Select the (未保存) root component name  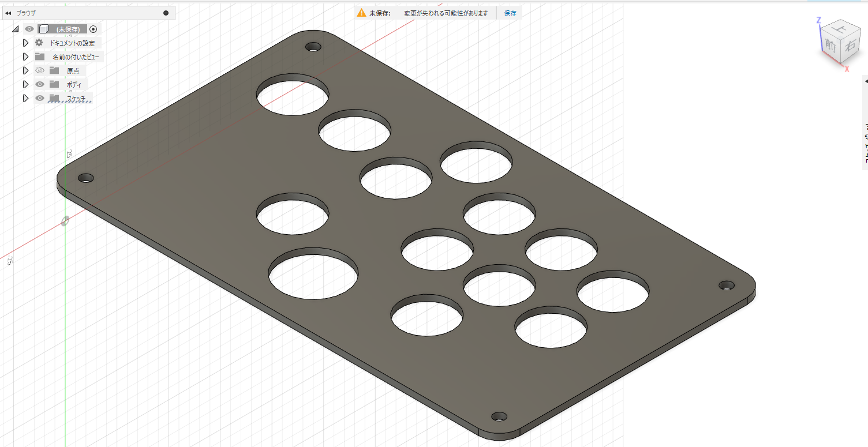click(x=68, y=29)
